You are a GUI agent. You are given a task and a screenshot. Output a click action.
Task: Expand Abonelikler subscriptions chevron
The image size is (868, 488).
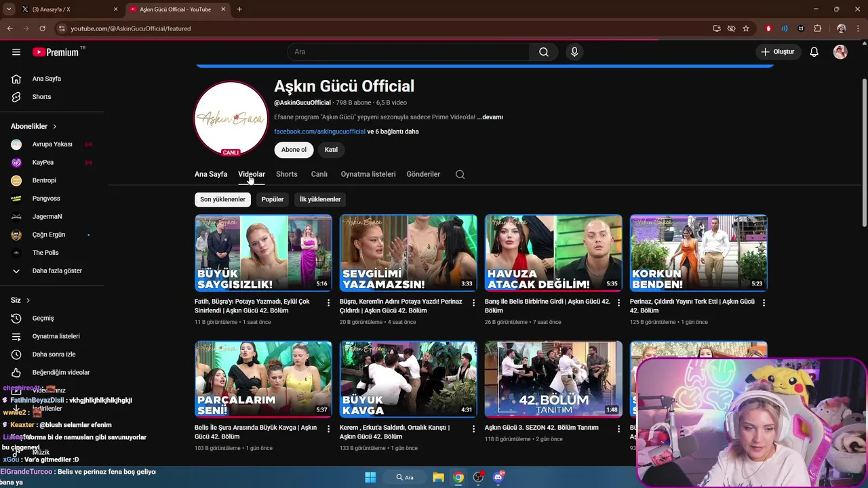[x=55, y=126]
